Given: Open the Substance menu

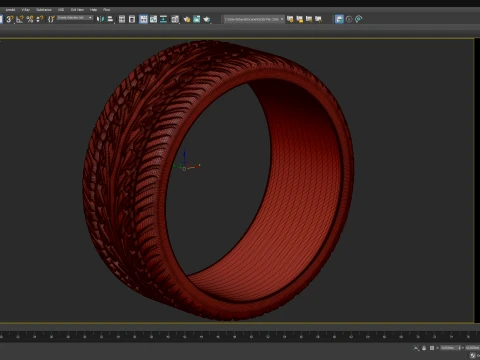Looking at the screenshot, I should pos(44,10).
